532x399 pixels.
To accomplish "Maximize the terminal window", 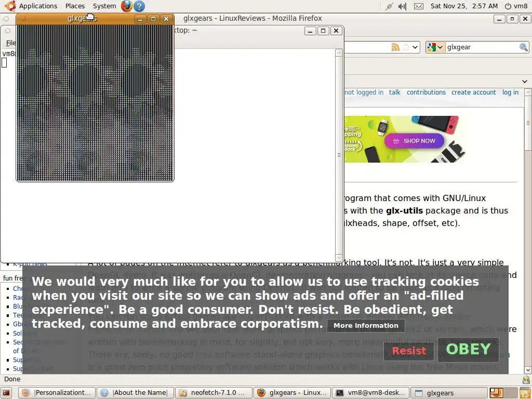I will [x=323, y=31].
